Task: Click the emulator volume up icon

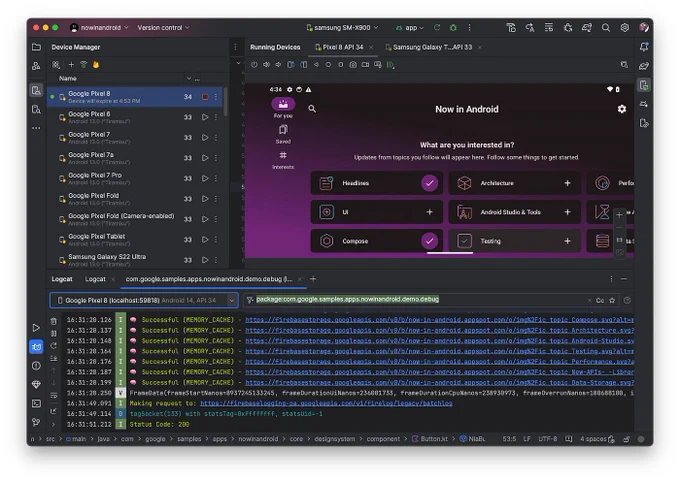Action: [x=266, y=65]
